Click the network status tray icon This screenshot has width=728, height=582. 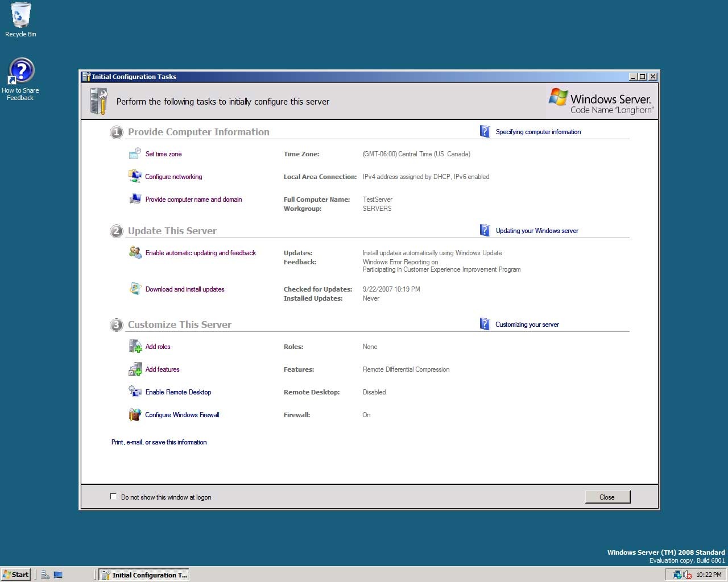point(677,575)
